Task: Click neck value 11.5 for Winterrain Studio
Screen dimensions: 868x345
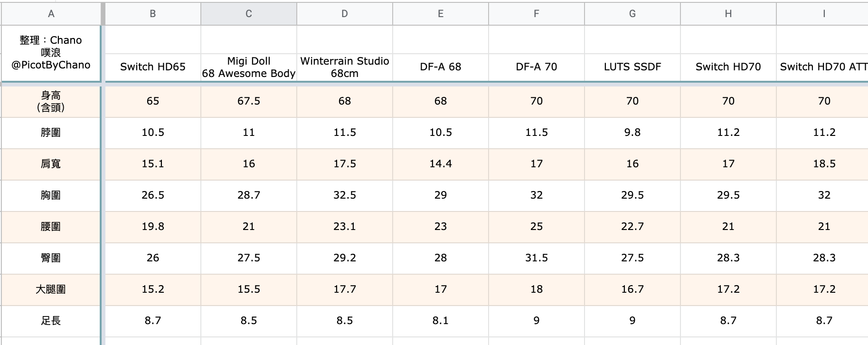Action: coord(345,133)
